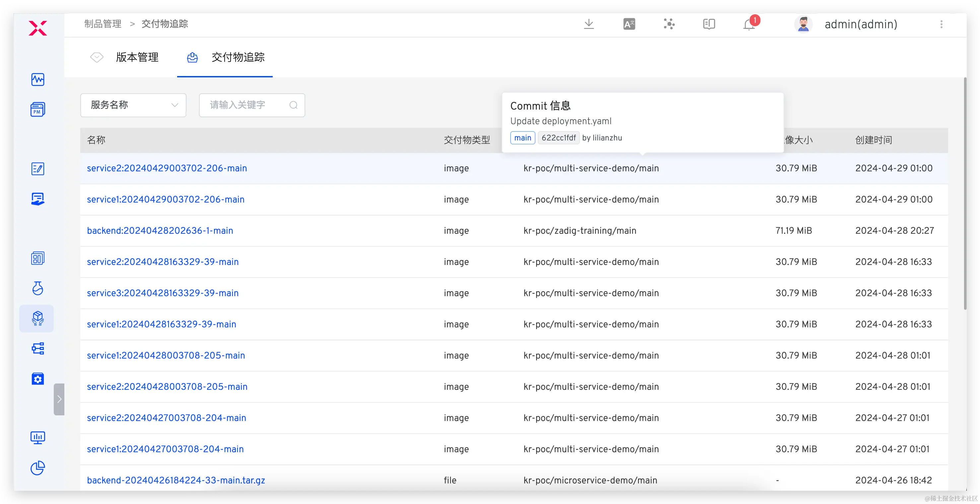
Task: Open backend:20240428202636-1-main link
Action: pos(160,231)
